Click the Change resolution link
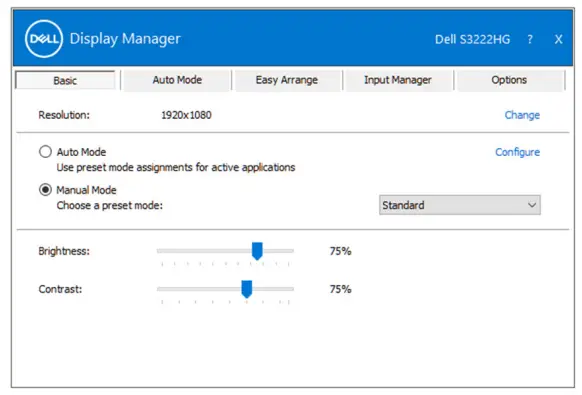Screen dimensions: 582x395 click(x=522, y=115)
